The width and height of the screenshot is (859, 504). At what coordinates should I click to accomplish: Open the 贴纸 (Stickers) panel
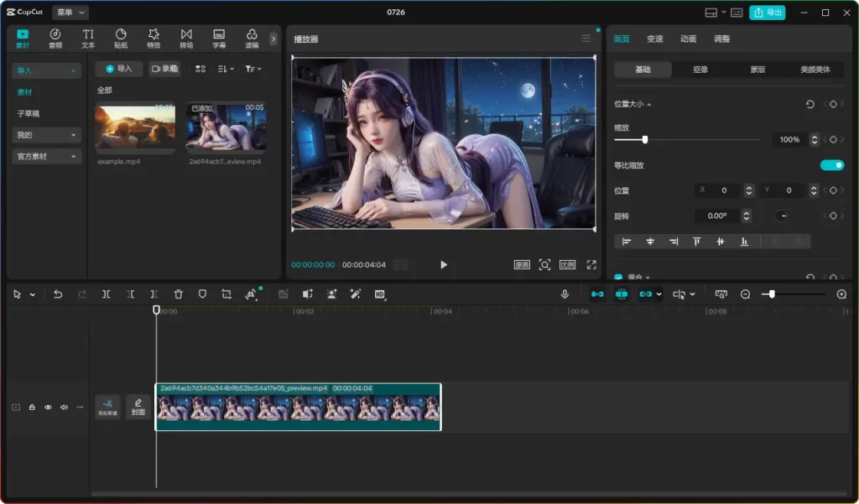click(121, 39)
